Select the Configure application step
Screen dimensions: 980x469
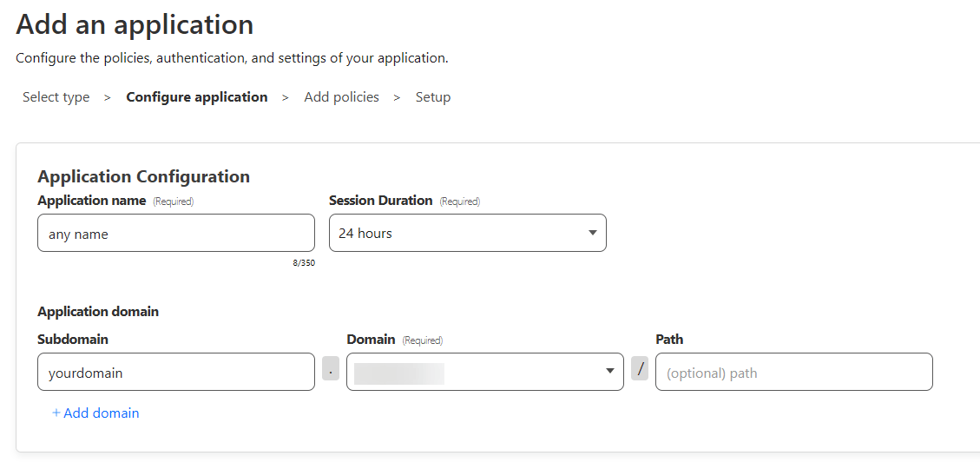point(197,97)
